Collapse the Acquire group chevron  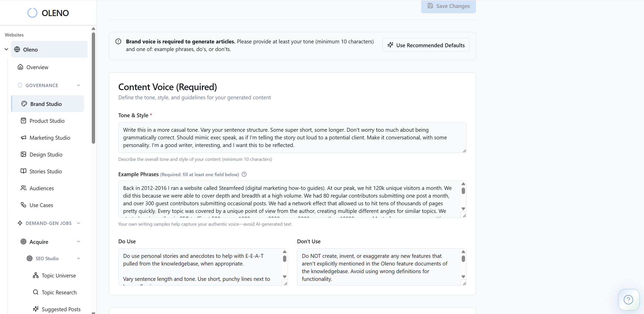pyautogui.click(x=79, y=241)
